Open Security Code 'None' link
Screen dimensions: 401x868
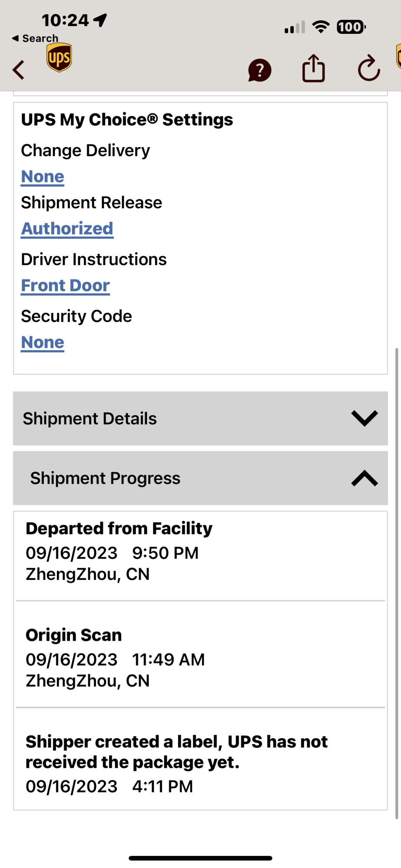click(x=43, y=342)
